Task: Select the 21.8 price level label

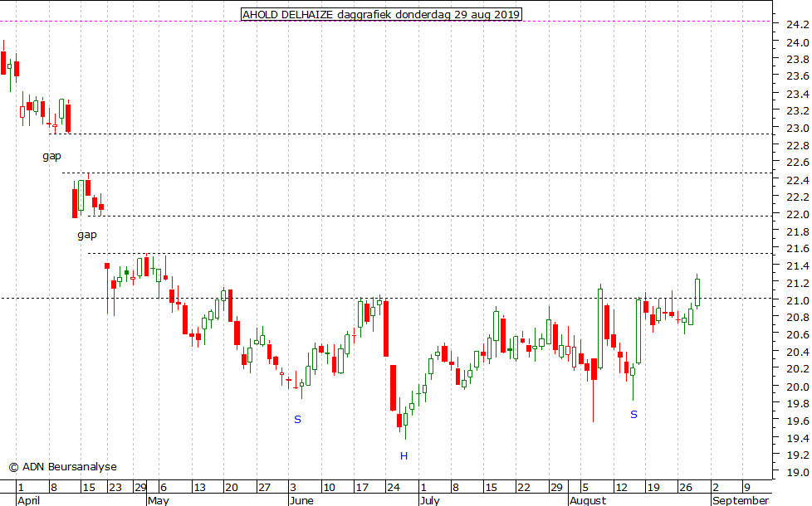Action: 798,231
